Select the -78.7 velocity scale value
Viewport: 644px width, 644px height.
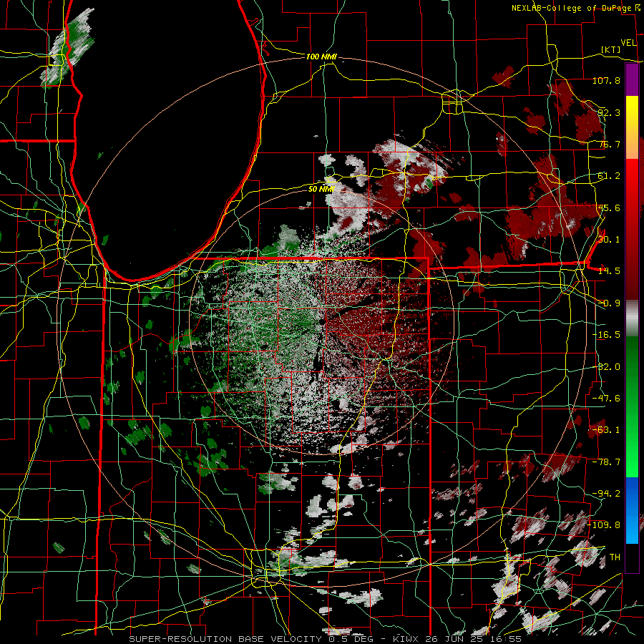click(x=606, y=462)
